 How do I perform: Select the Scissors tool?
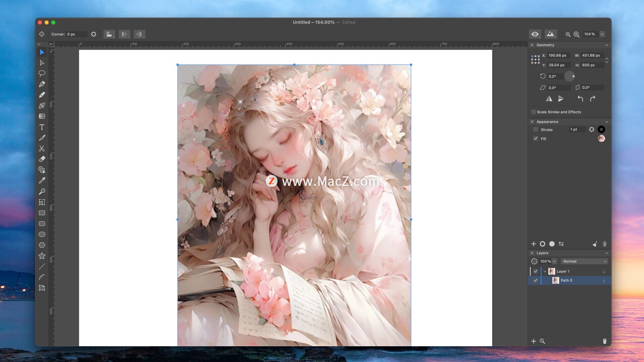[x=42, y=148]
